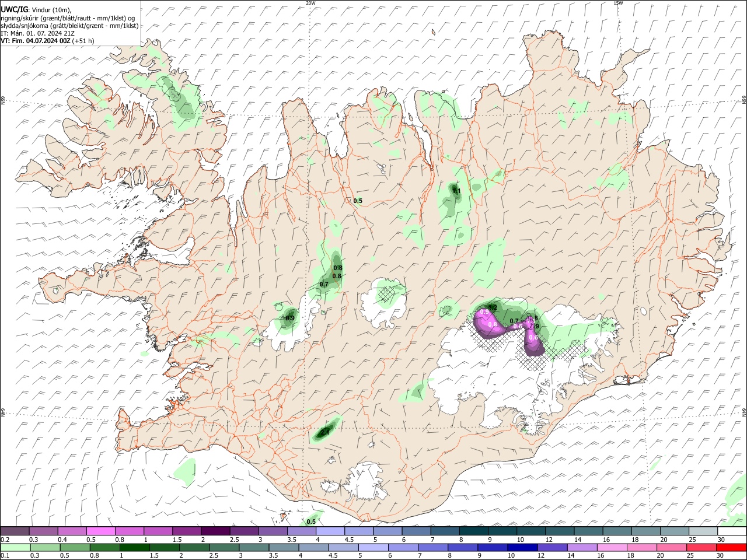Screen dimensions: 747x560
Task: Click the 0.6 value in the purple area
Action: [x=533, y=337]
